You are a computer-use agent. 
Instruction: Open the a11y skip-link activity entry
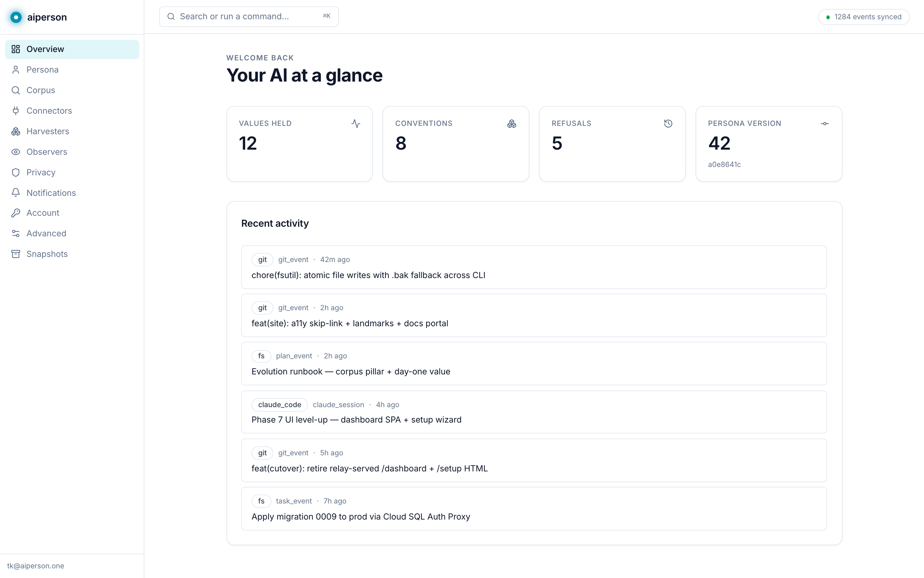coord(534,315)
